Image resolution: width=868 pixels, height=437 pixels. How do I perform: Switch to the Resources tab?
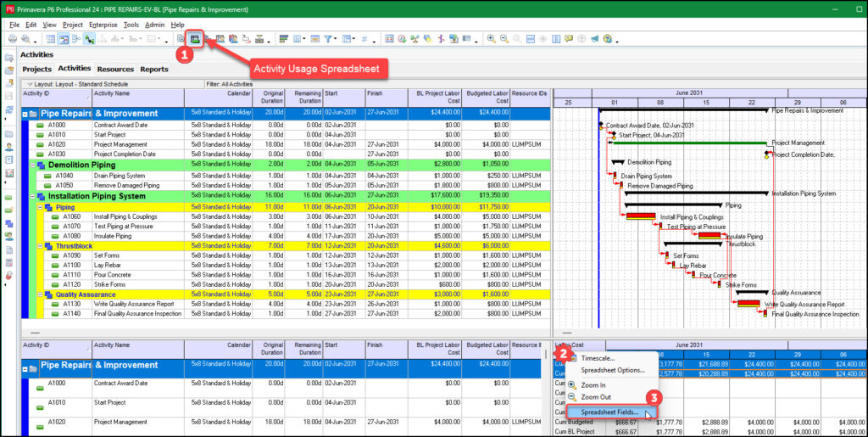pos(115,70)
